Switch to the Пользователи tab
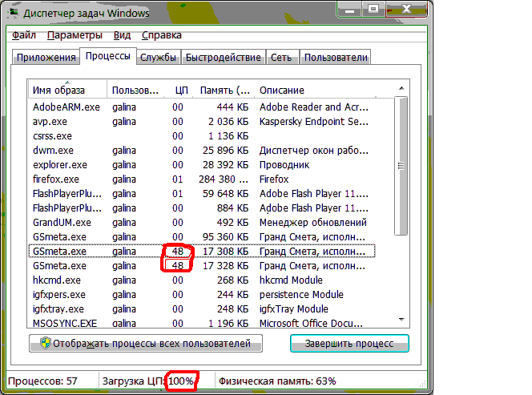The image size is (532, 395). click(337, 58)
